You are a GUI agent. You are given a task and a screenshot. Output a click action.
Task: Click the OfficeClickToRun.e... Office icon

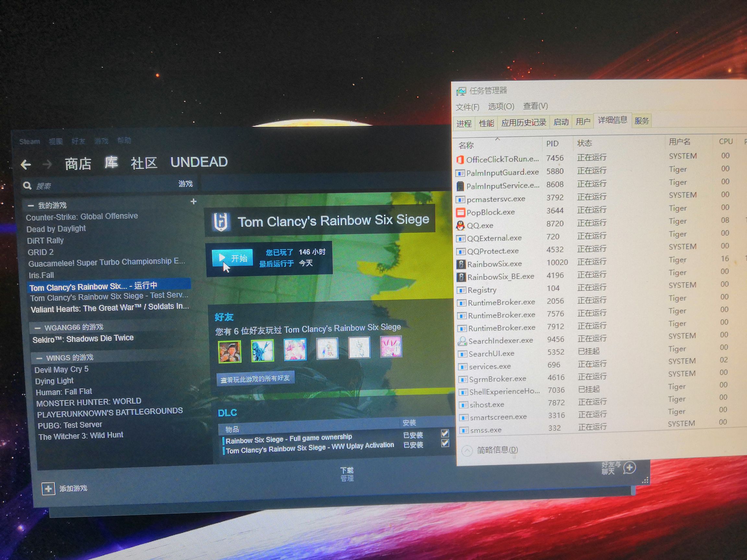pos(460,160)
